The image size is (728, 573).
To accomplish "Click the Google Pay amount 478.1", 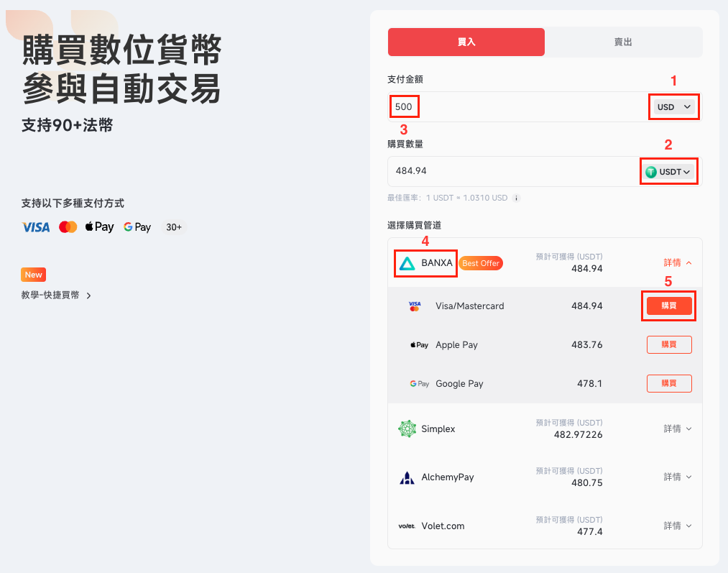I will point(589,383).
